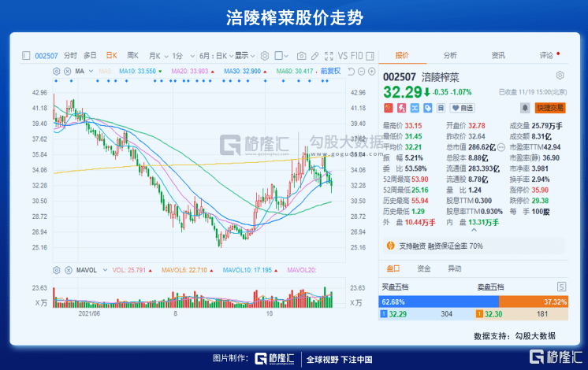The image size is (588, 370).
Task: Toggle the left sidebar panel icon
Action: (26, 56)
